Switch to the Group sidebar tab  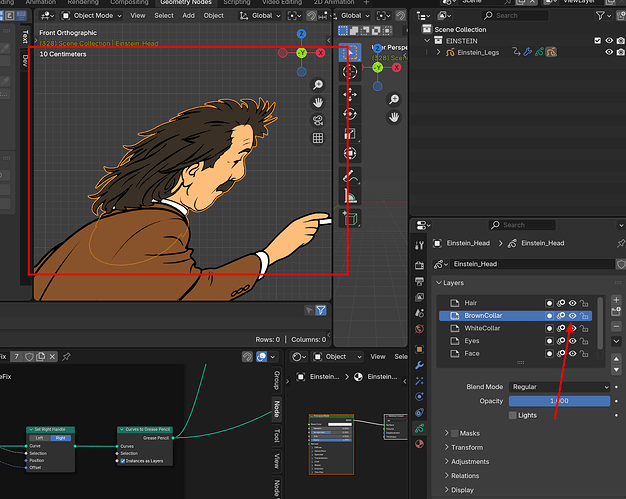pos(276,380)
